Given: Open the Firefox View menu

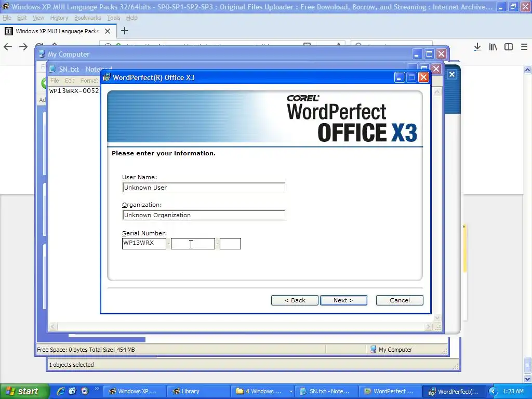Looking at the screenshot, I should 38,18.
